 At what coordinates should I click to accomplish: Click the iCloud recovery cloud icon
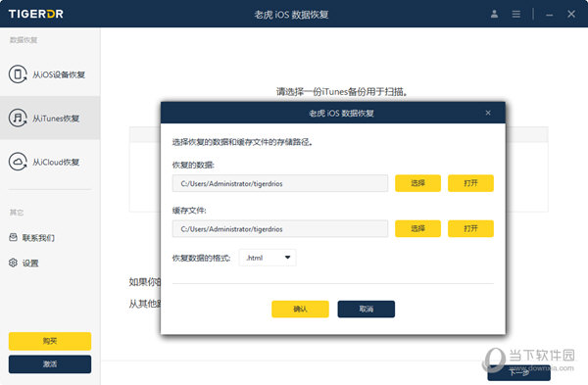click(18, 162)
